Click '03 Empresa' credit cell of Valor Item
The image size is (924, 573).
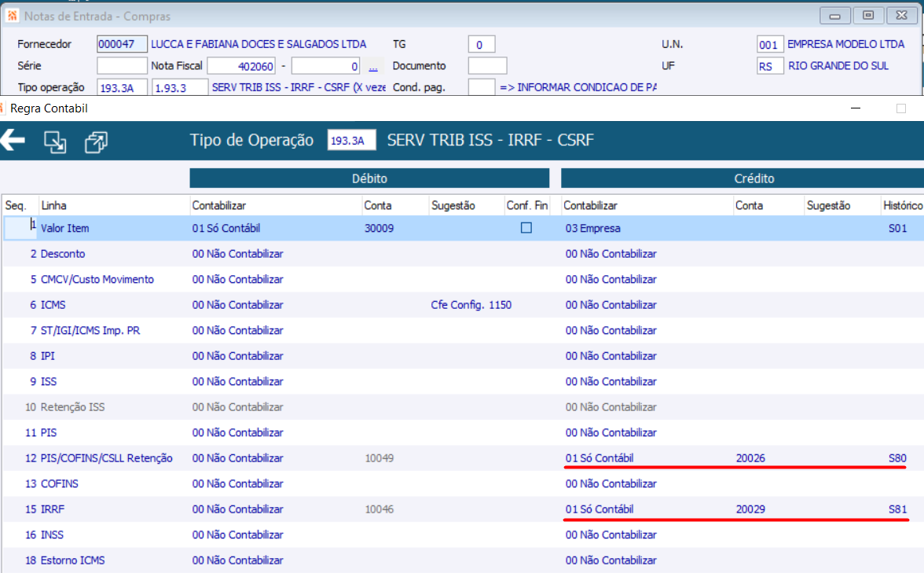coord(592,228)
